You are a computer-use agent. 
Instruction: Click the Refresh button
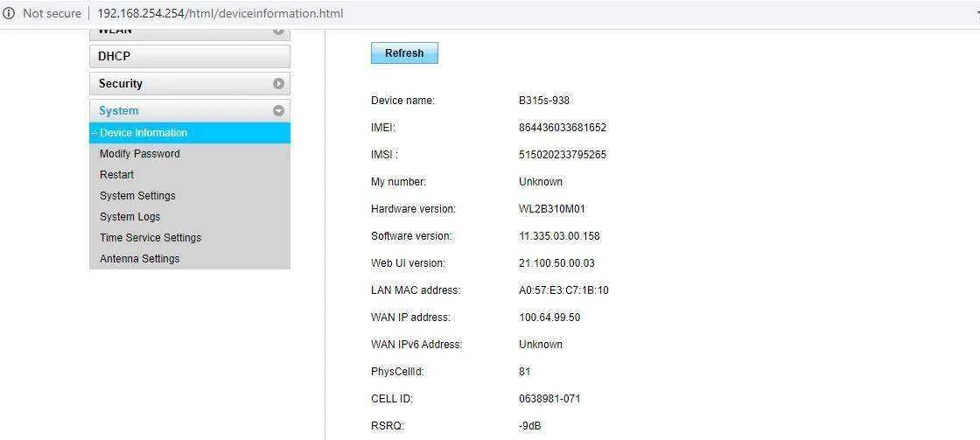(x=404, y=53)
